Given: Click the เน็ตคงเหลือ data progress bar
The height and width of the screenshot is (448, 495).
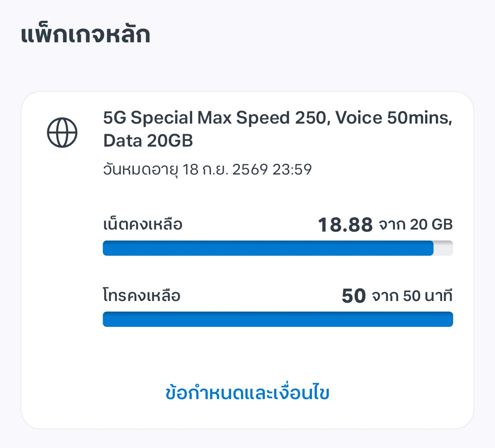Looking at the screenshot, I should [268, 248].
